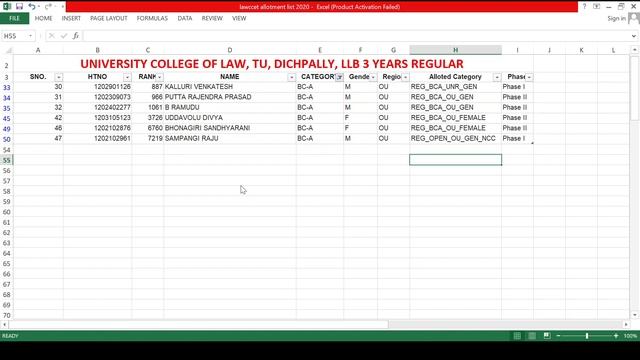Open the FILE tab
Image resolution: width=640 pixels, height=360 pixels.
(x=14, y=18)
